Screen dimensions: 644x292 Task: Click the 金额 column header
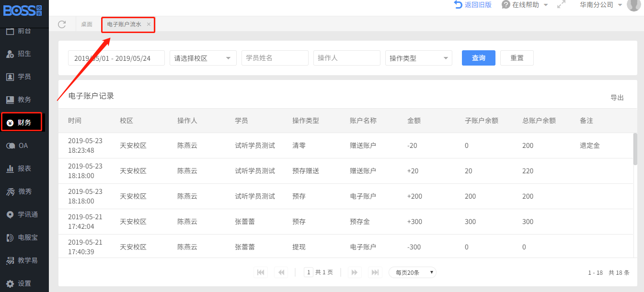click(414, 121)
